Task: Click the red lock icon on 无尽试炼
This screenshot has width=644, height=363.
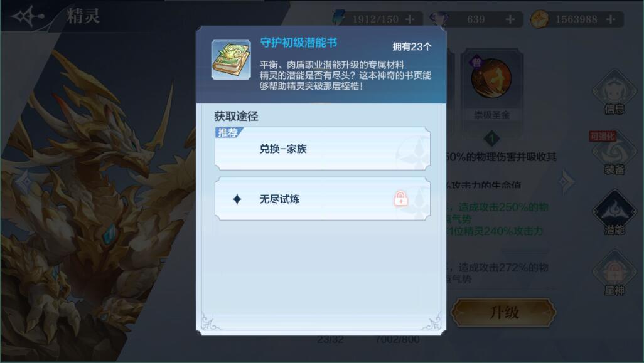Action: [x=400, y=199]
